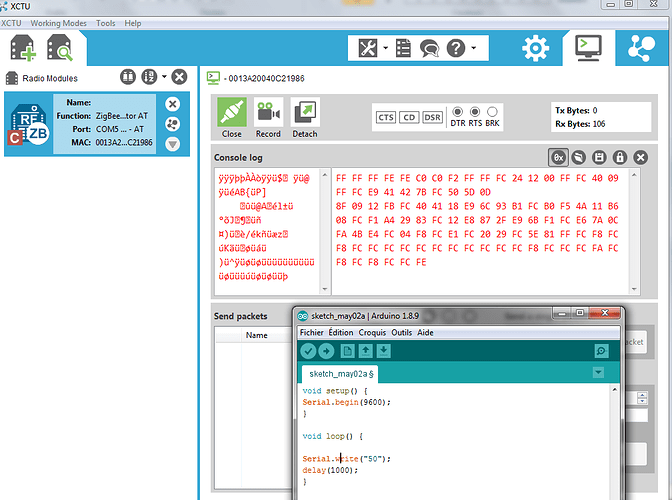Click the Serial.begin(9600) code line
This screenshot has height=500, width=672.
(x=346, y=402)
